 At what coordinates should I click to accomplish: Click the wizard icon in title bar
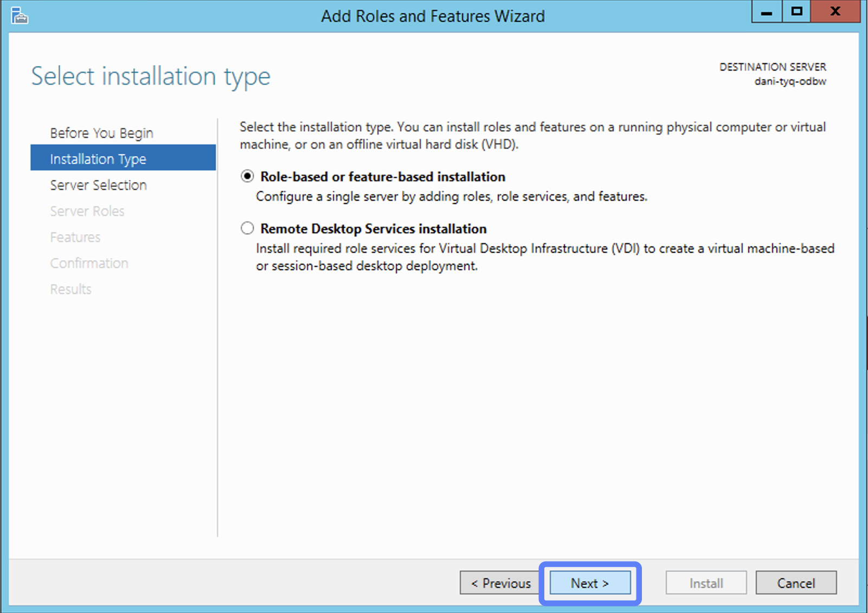point(19,16)
